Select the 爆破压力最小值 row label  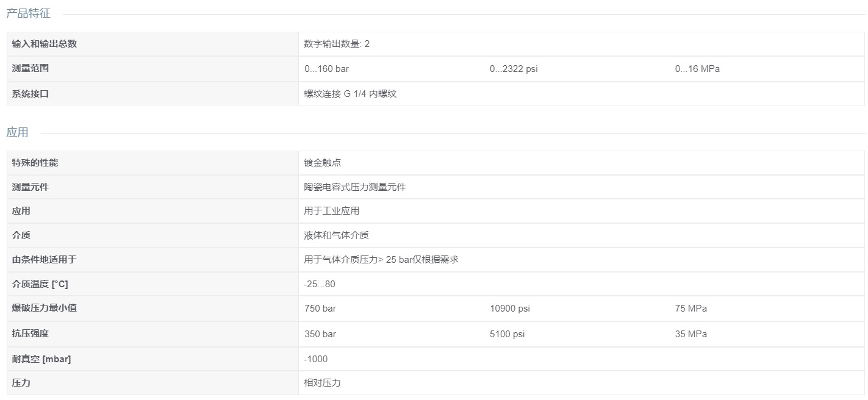coord(45,308)
